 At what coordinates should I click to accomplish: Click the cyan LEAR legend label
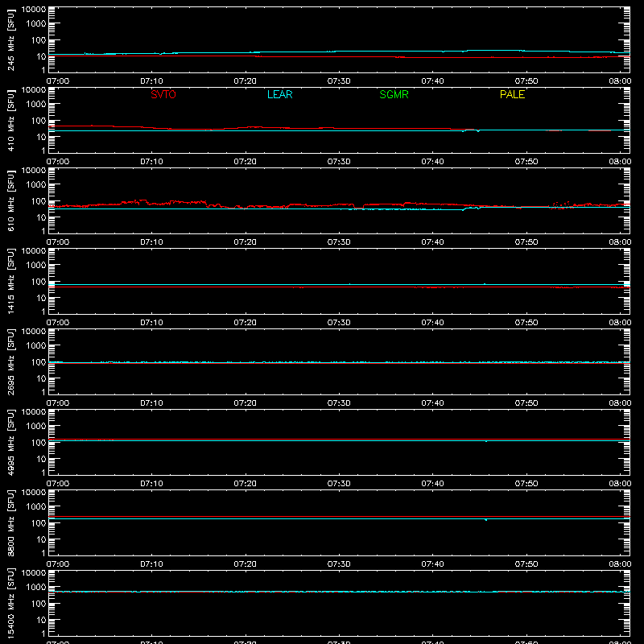279,94
